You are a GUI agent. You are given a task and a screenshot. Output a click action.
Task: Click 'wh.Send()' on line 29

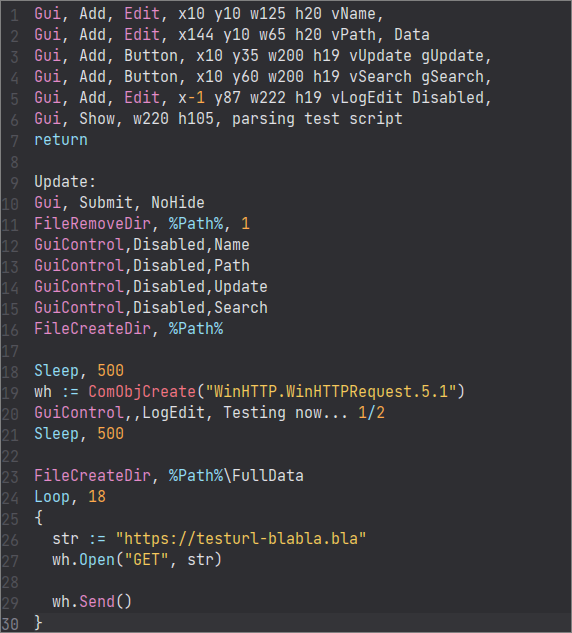92,602
